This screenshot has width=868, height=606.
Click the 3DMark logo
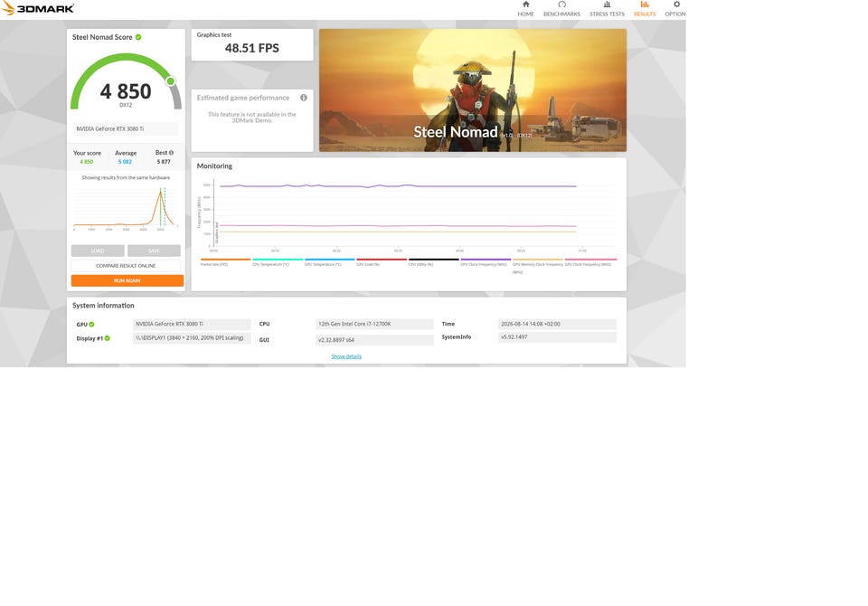(38, 8)
